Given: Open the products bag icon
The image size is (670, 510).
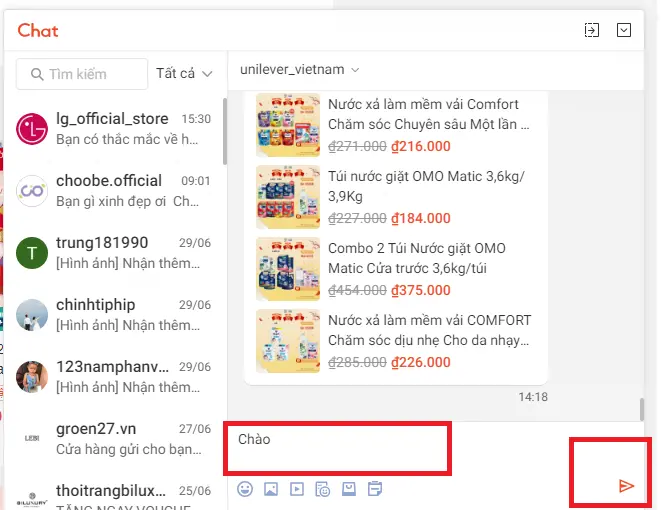Looking at the screenshot, I should coord(349,489).
